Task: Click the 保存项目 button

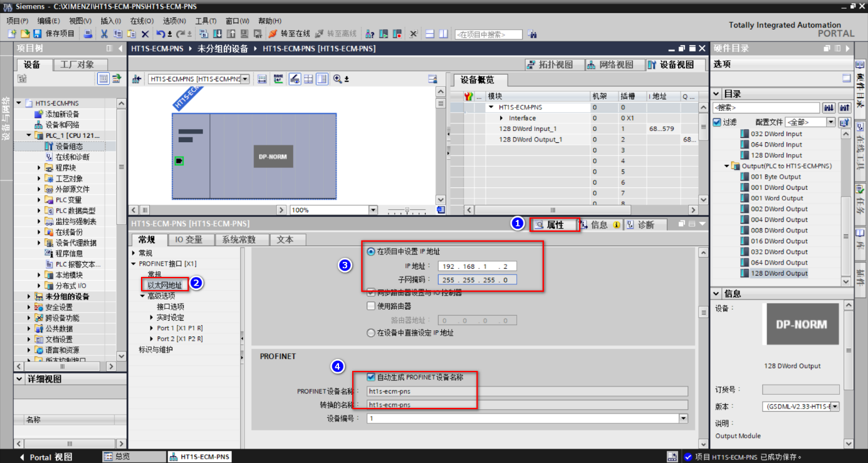Action: pyautogui.click(x=55, y=34)
